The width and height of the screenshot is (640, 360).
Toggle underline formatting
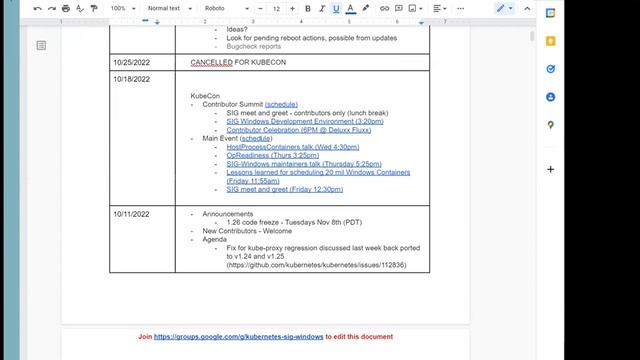[336, 9]
